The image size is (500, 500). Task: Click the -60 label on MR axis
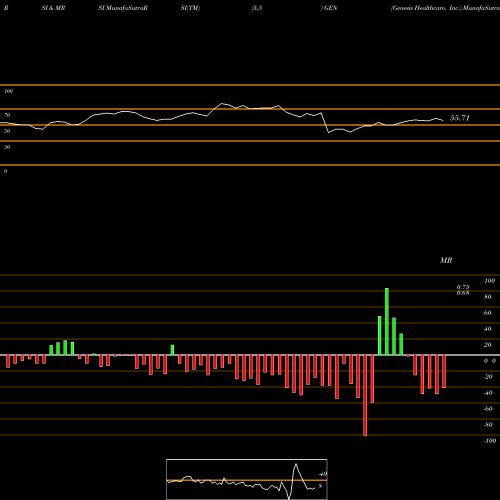pyautogui.click(x=488, y=409)
